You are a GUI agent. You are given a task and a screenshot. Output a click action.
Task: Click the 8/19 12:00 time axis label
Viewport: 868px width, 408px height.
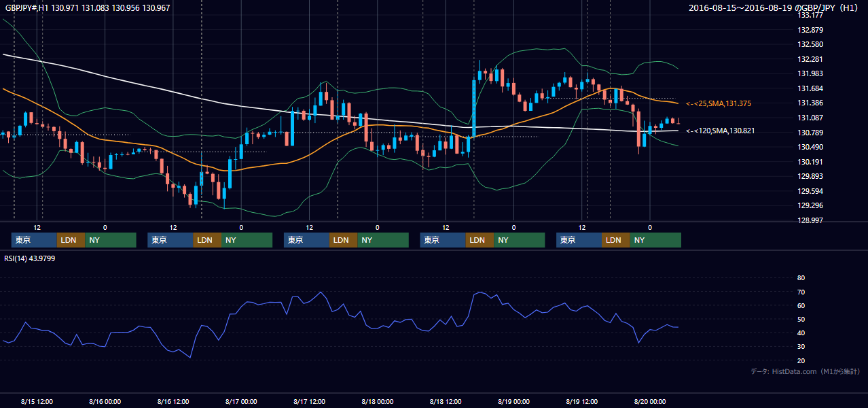[x=582, y=401]
